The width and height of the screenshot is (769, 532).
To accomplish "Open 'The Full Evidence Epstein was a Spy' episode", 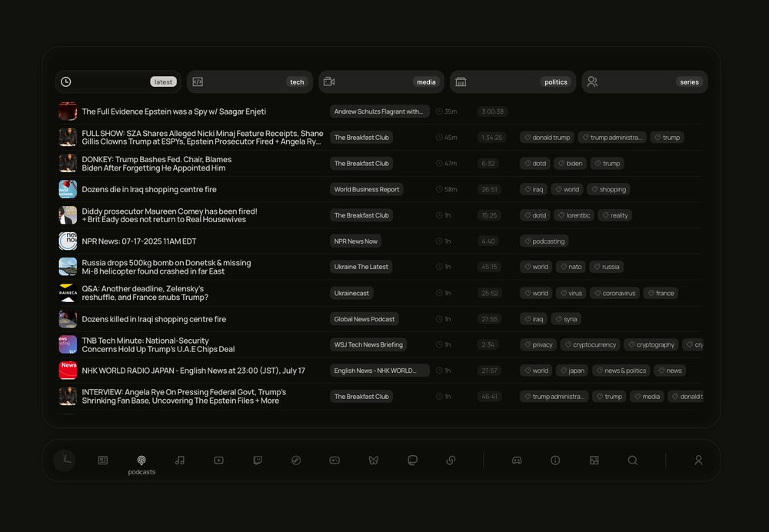I will (174, 111).
